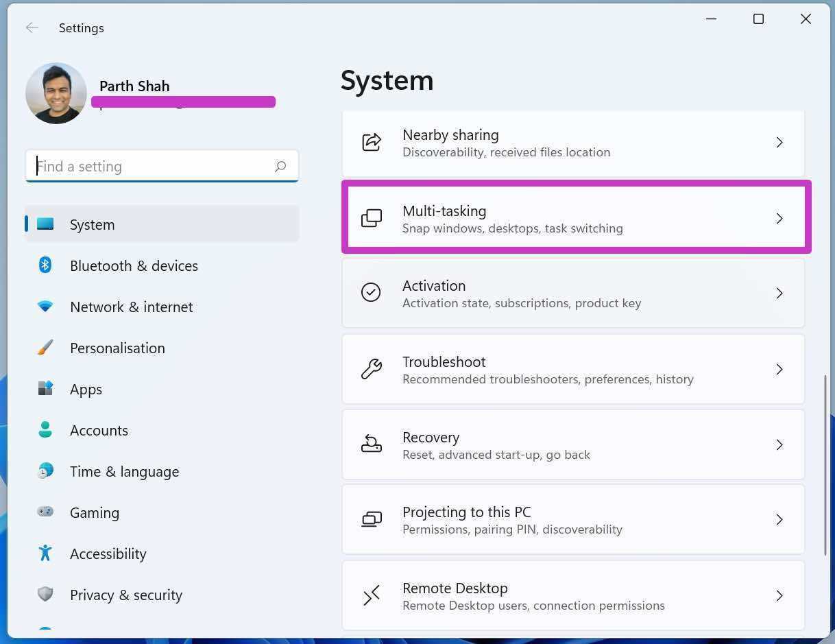The width and height of the screenshot is (835, 644).
Task: Click the Gaming controller icon
Action: click(45, 512)
